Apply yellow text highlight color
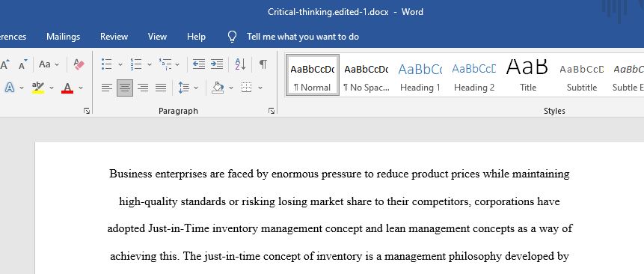The image size is (644, 274). tap(38, 88)
